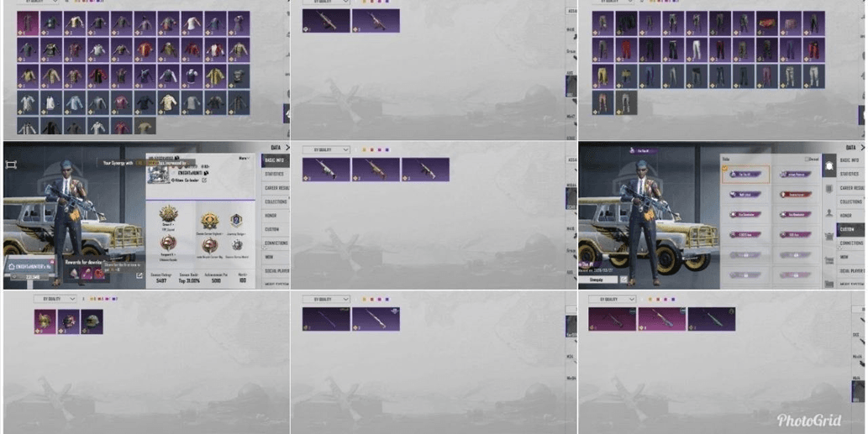Screen dimensions: 868x434
Task: Select the second icon below Title in the Custom sub-sidebar
Action: (x=829, y=189)
